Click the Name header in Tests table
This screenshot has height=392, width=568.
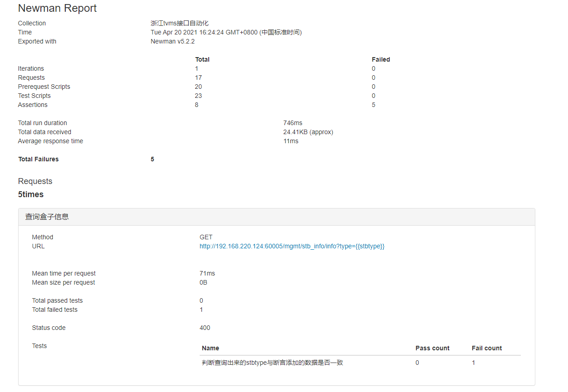pos(211,348)
